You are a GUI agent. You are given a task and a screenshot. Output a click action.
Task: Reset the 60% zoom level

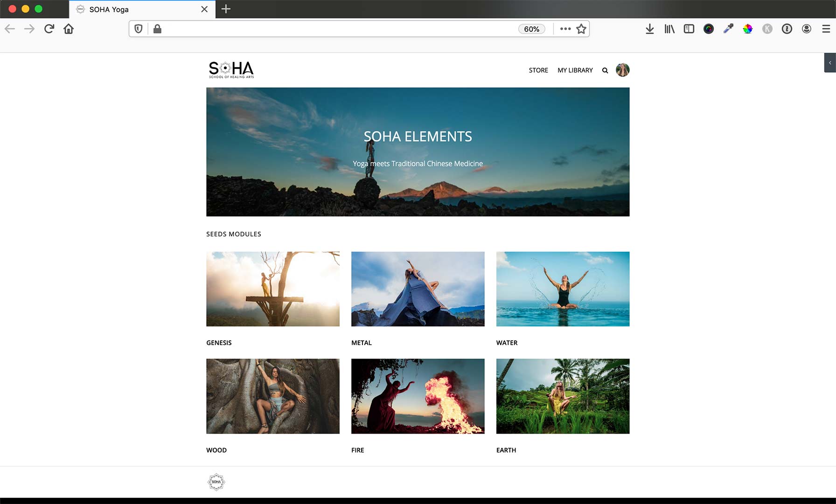(531, 29)
